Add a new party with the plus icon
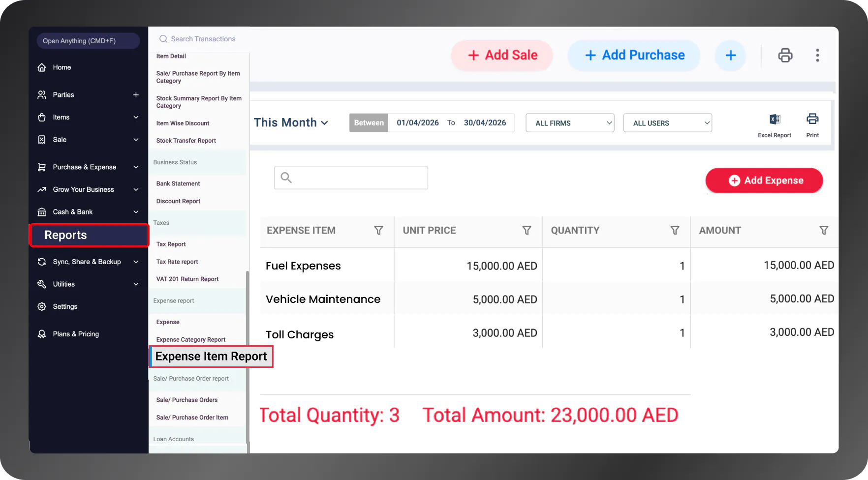This screenshot has height=480, width=868. click(136, 95)
